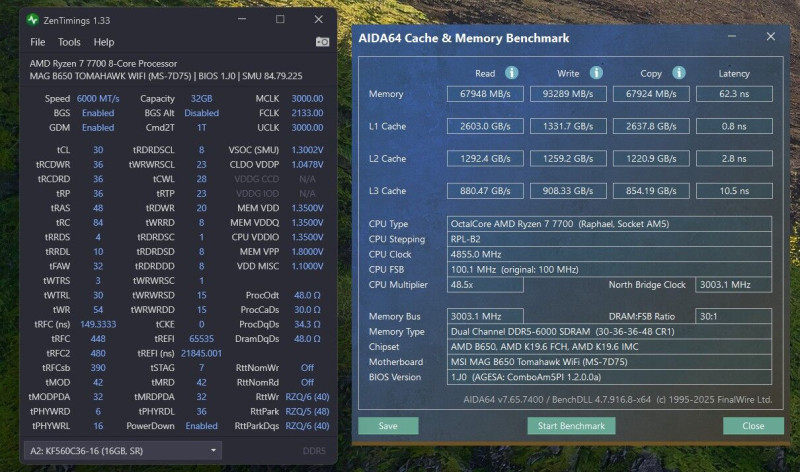Image resolution: width=800 pixels, height=472 pixels.
Task: Click the CPU Multiplier field 48.5x
Action: click(485, 285)
